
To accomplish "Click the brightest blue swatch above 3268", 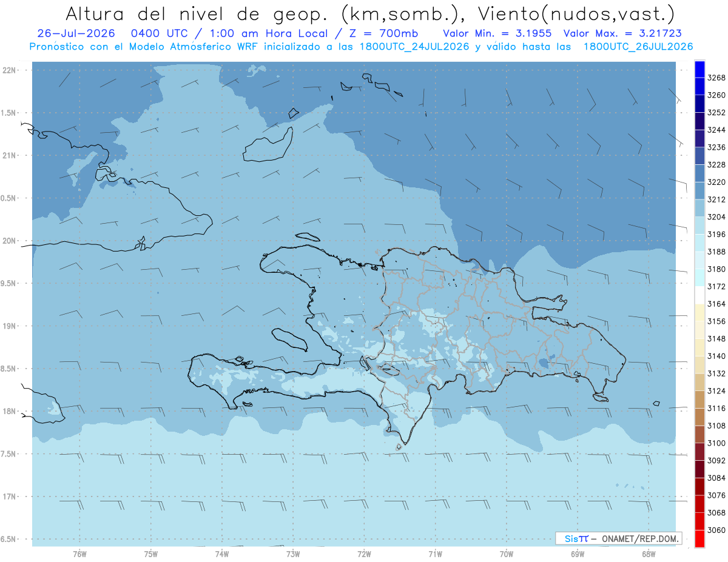I will [x=699, y=69].
